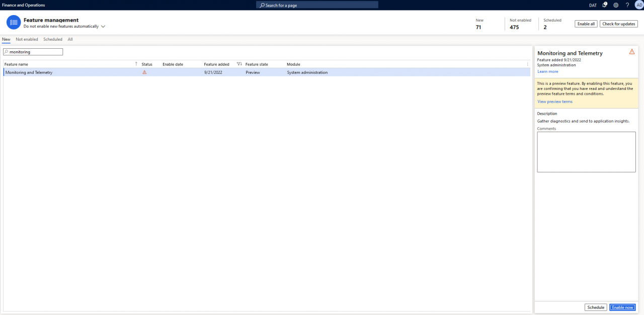The width and height of the screenshot is (644, 315).
Task: Open the Scheduled tab
Action: pyautogui.click(x=52, y=39)
